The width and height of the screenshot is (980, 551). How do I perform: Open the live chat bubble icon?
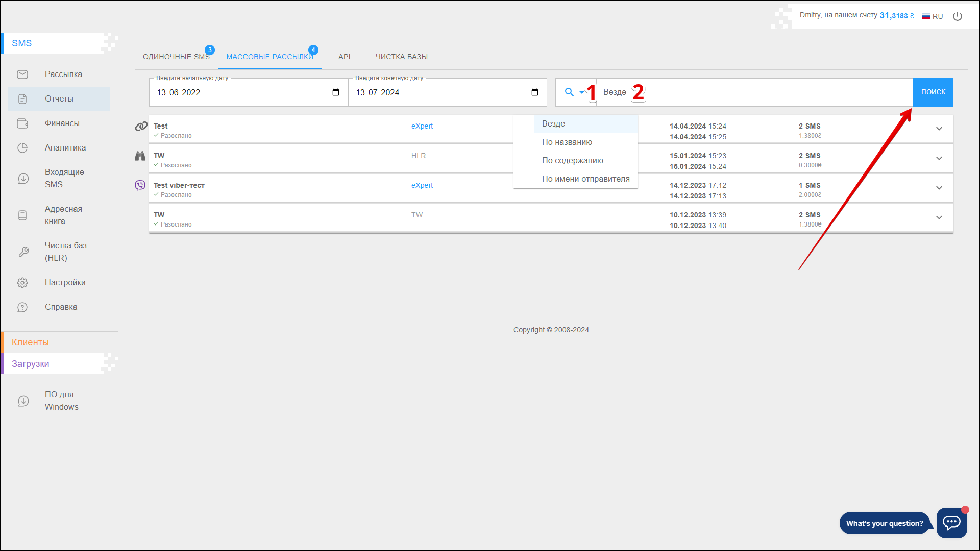[951, 522]
